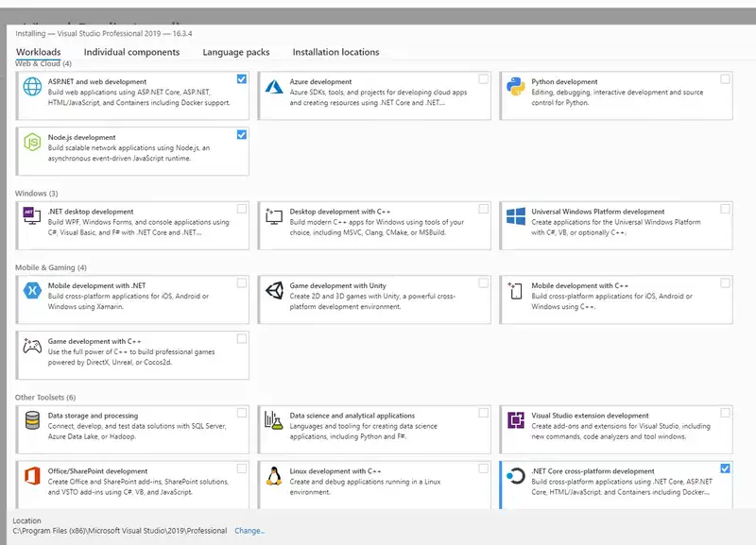Image resolution: width=756 pixels, height=545 pixels.
Task: Click the Game development with Unity icon
Action: click(x=274, y=290)
